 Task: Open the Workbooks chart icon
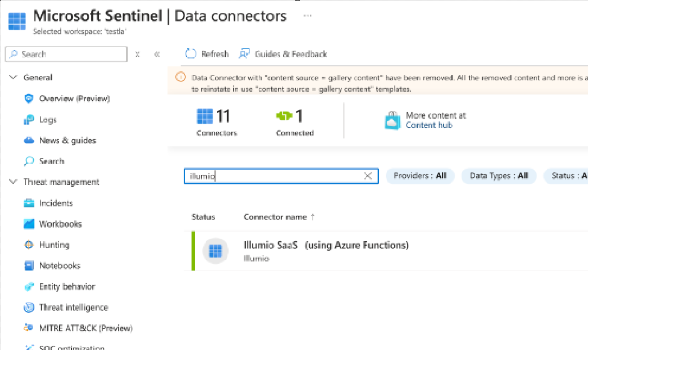[29, 224]
